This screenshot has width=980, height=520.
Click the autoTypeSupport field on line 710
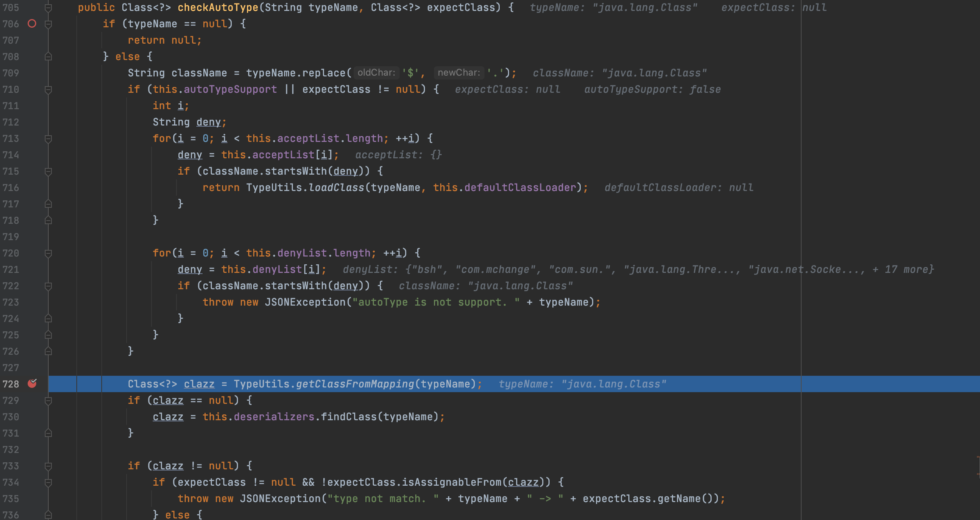pyautogui.click(x=230, y=89)
